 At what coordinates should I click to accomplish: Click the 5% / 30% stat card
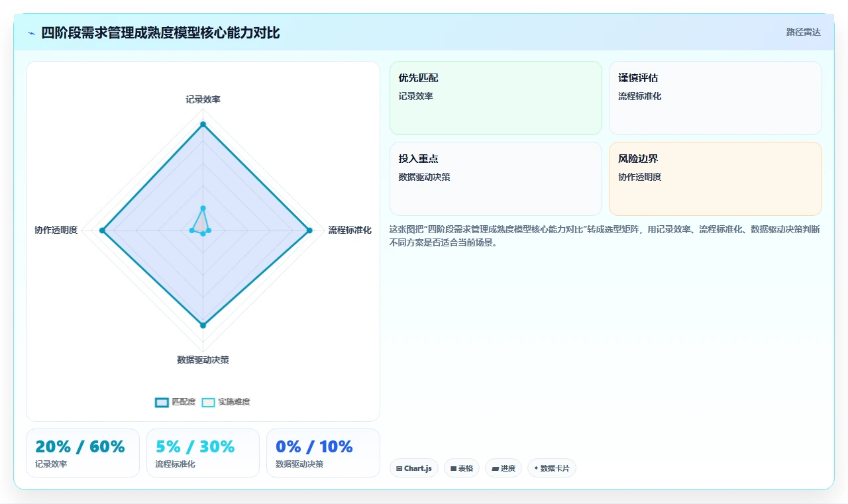pos(203,453)
